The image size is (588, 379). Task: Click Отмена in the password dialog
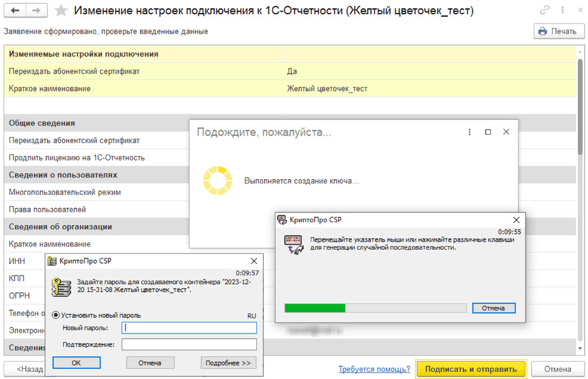(x=150, y=363)
